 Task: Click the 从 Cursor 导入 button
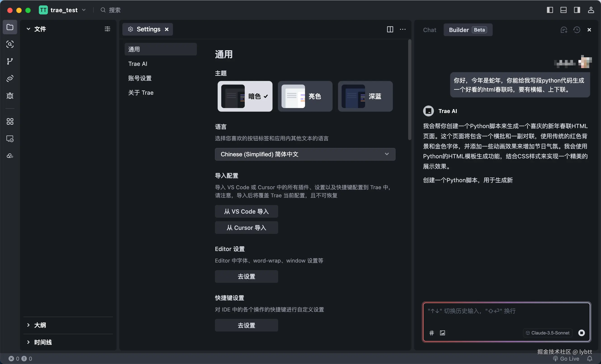tap(246, 228)
